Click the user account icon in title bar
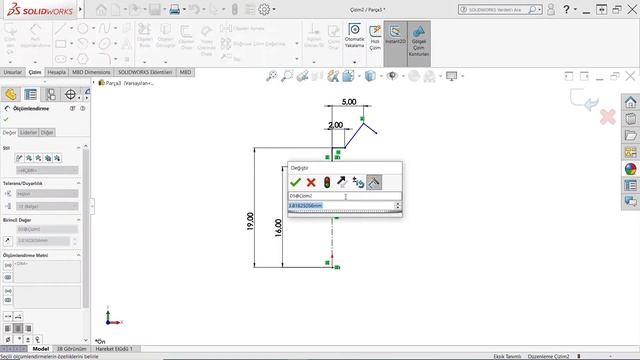 pos(551,9)
